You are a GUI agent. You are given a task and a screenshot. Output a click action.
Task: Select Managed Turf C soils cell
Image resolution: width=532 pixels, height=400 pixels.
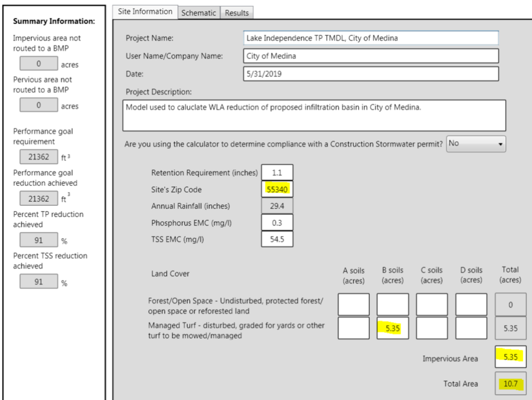pos(432,328)
